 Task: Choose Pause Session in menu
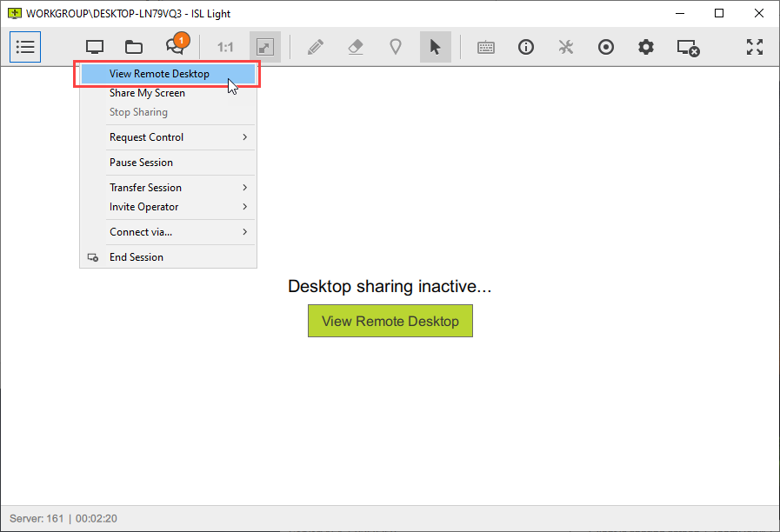coord(168,163)
